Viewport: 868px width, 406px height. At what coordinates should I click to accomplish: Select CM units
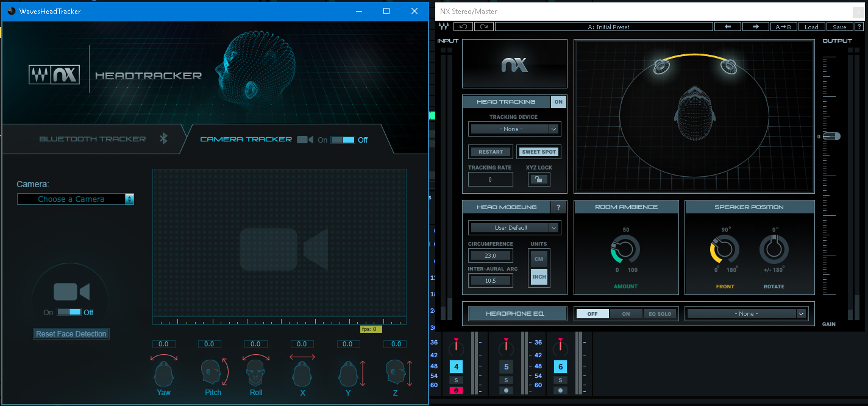pos(539,259)
